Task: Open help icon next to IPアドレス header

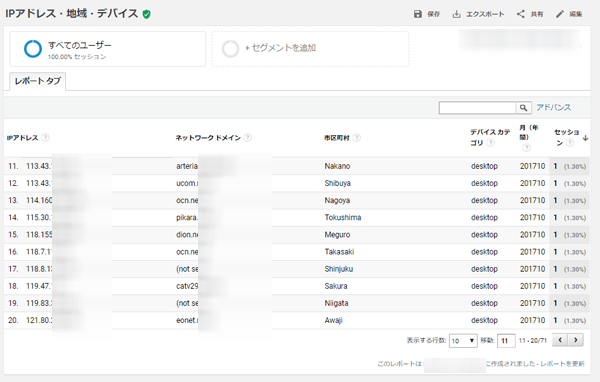Action: tap(45, 137)
